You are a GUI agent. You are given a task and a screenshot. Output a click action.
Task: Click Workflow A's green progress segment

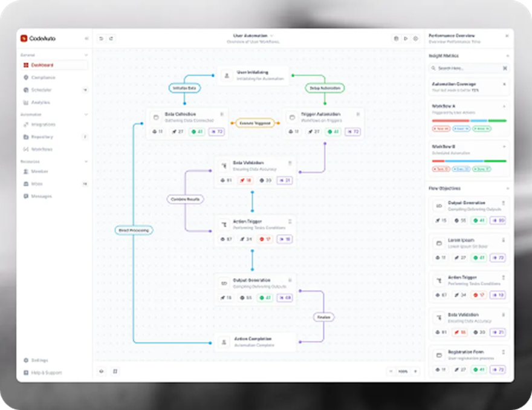tap(497, 120)
